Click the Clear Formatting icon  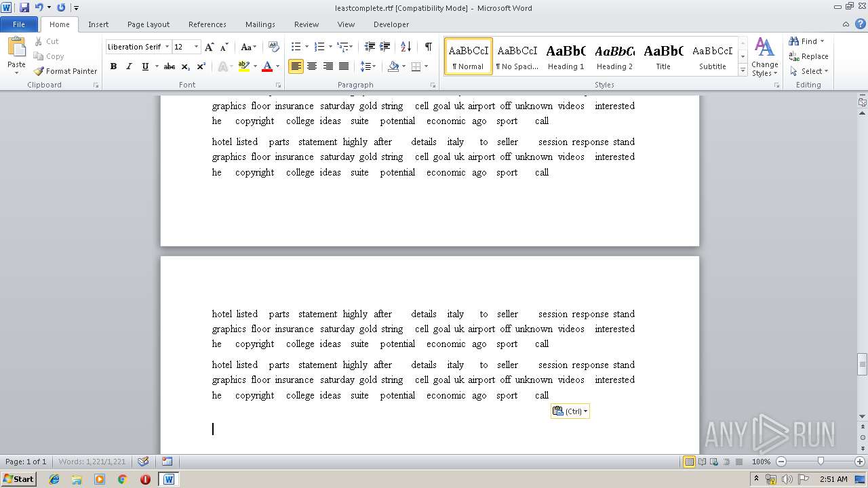coord(274,47)
